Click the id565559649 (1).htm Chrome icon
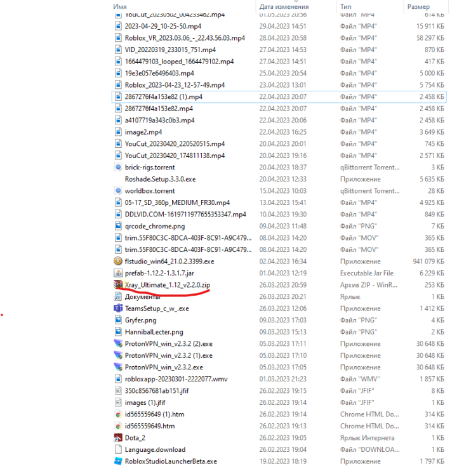The image size is (464, 476). 118,414
